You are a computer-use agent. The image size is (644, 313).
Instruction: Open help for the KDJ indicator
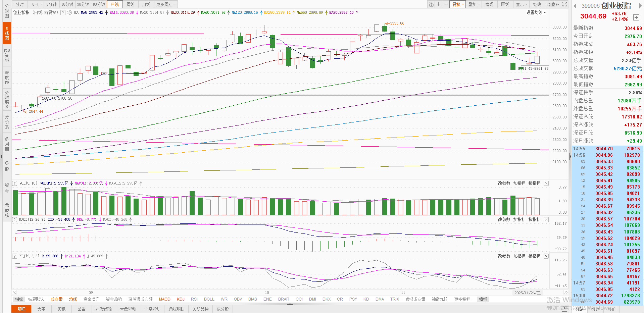click(x=15, y=256)
